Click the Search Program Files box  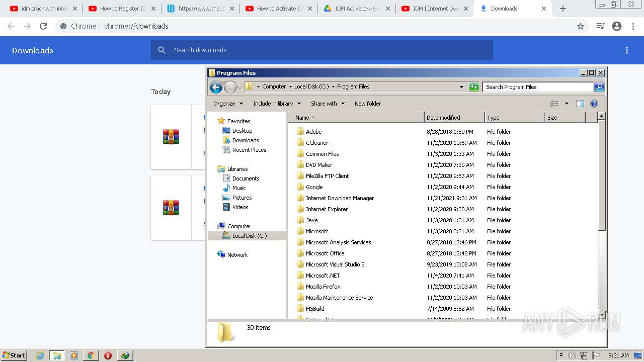tap(538, 87)
